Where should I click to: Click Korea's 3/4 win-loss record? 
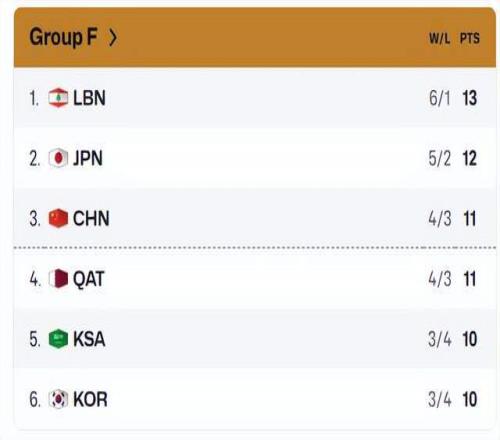(440, 399)
